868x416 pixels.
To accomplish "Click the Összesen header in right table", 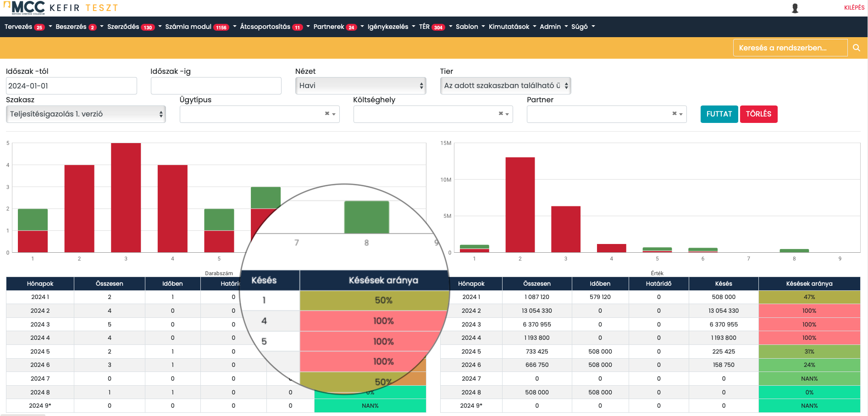I will [537, 284].
